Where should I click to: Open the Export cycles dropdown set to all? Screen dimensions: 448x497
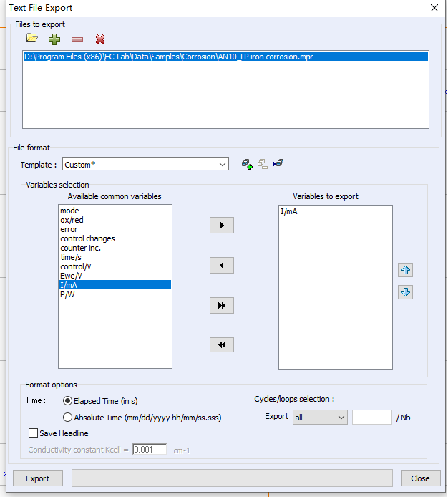point(320,418)
